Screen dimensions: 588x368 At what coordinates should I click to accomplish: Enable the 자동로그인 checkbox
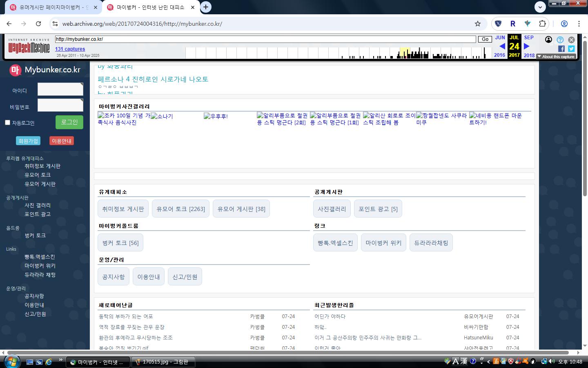pos(7,122)
